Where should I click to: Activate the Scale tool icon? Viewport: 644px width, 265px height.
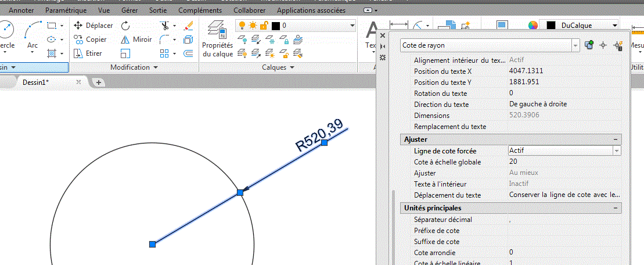click(x=125, y=53)
